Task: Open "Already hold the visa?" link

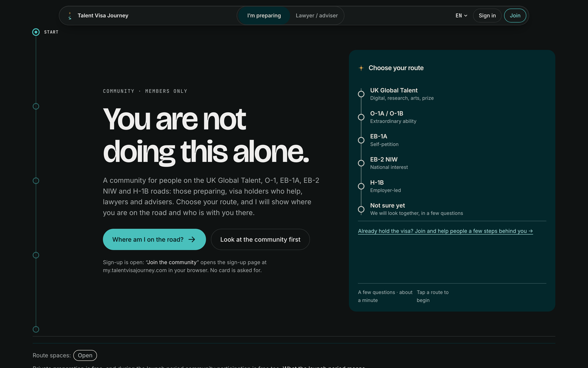Action: click(445, 231)
